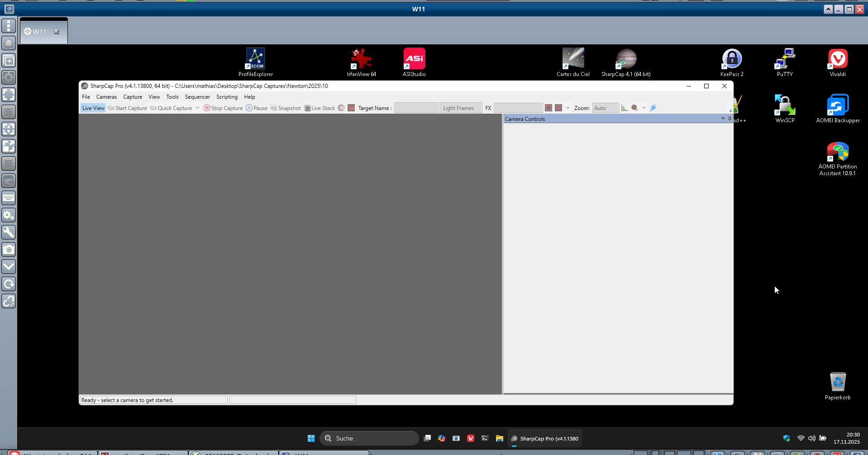
Task: Click the Start Capture toolbar button
Action: [x=127, y=108]
